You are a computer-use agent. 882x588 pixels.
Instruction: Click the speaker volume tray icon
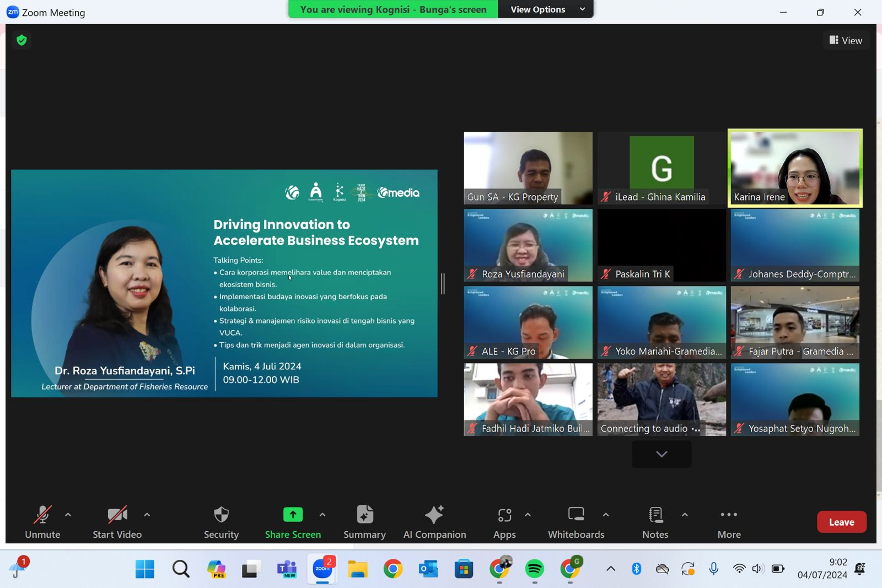pyautogui.click(x=758, y=569)
